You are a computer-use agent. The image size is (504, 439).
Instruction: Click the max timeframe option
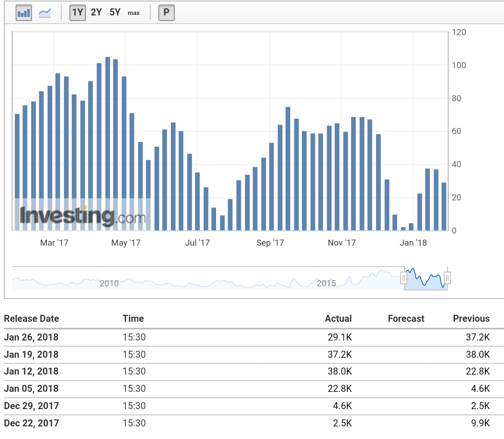click(133, 13)
